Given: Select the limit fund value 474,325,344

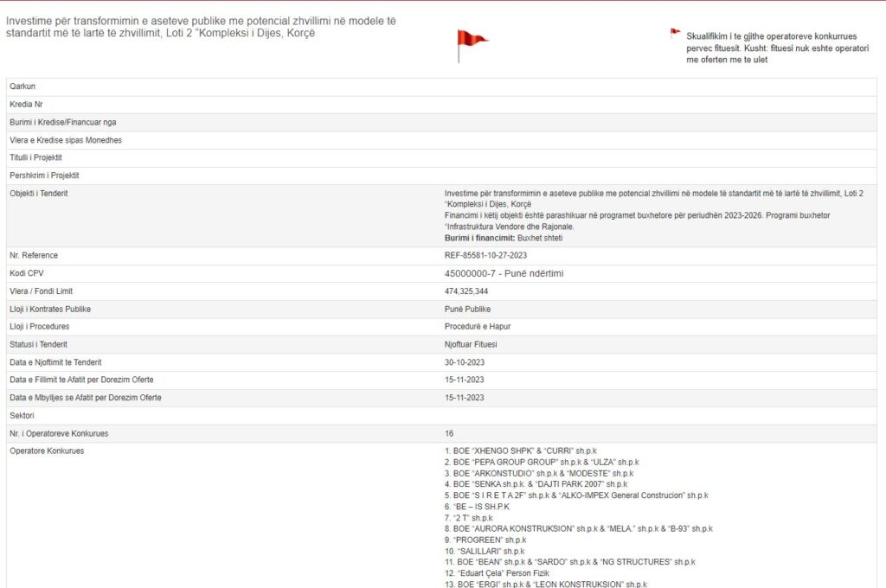Looking at the screenshot, I should (465, 291).
